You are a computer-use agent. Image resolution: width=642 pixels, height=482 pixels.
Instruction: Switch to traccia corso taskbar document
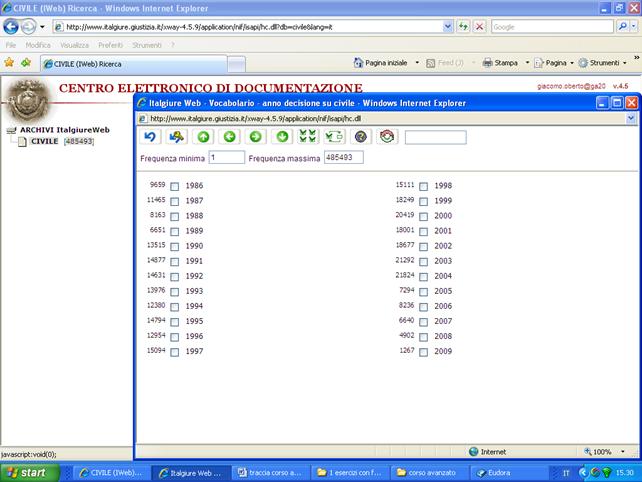point(270,473)
